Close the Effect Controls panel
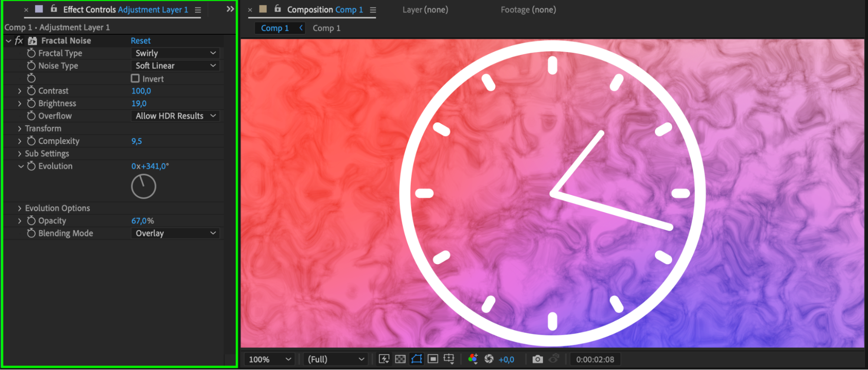Viewport: 868px width, 370px height. (26, 10)
